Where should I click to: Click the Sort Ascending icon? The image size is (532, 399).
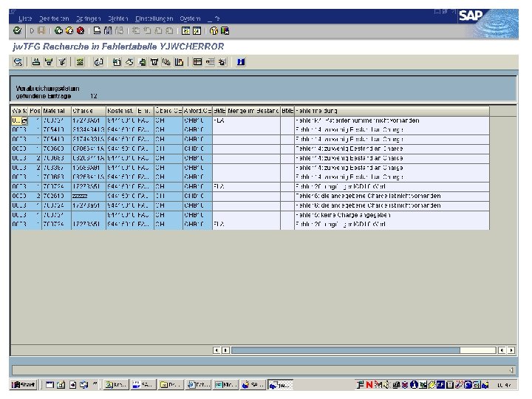[36, 62]
